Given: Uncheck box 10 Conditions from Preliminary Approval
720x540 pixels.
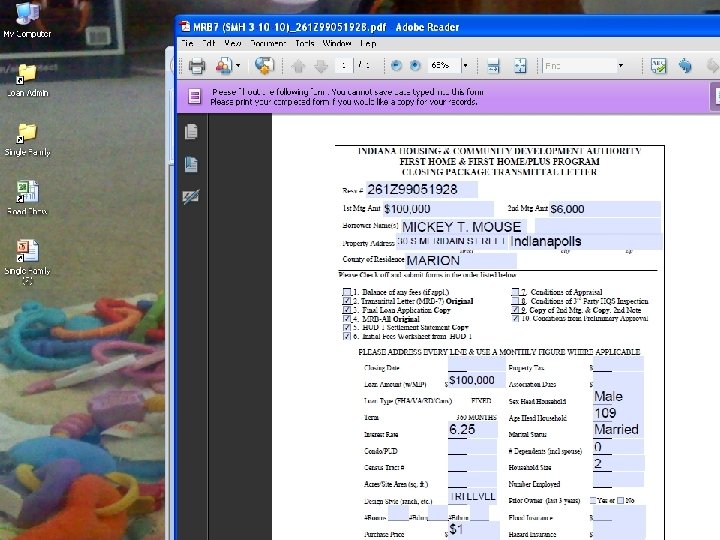Looking at the screenshot, I should (x=515, y=318).
